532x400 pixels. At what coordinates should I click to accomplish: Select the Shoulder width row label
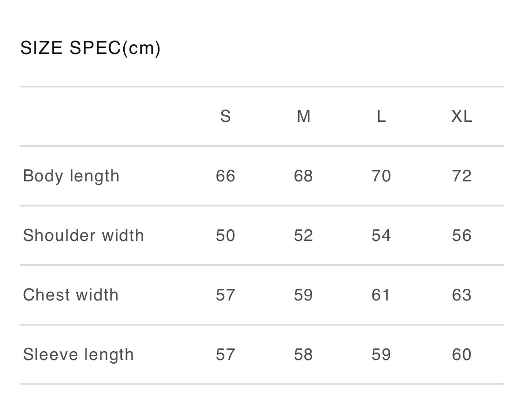[x=84, y=235]
